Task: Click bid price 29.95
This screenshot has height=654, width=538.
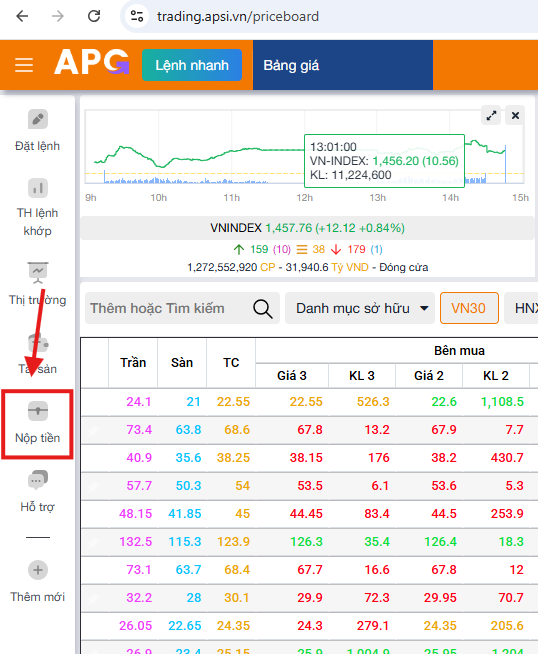Action: [440, 597]
